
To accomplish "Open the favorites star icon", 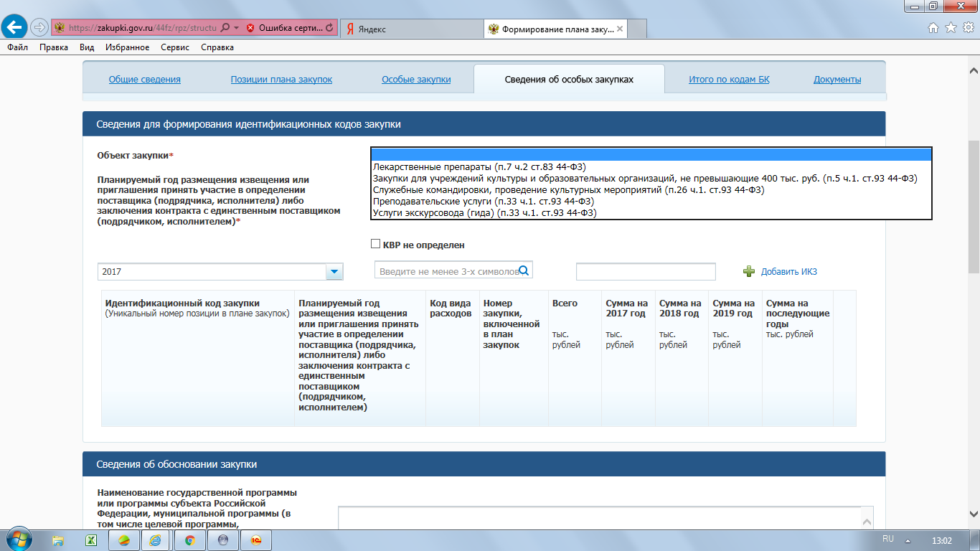I will pos(951,28).
